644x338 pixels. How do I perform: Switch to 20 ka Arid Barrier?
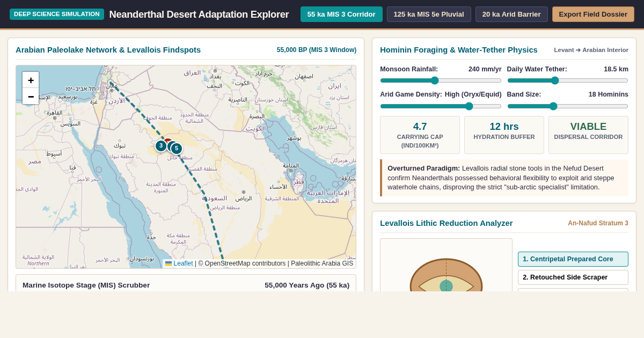click(511, 14)
